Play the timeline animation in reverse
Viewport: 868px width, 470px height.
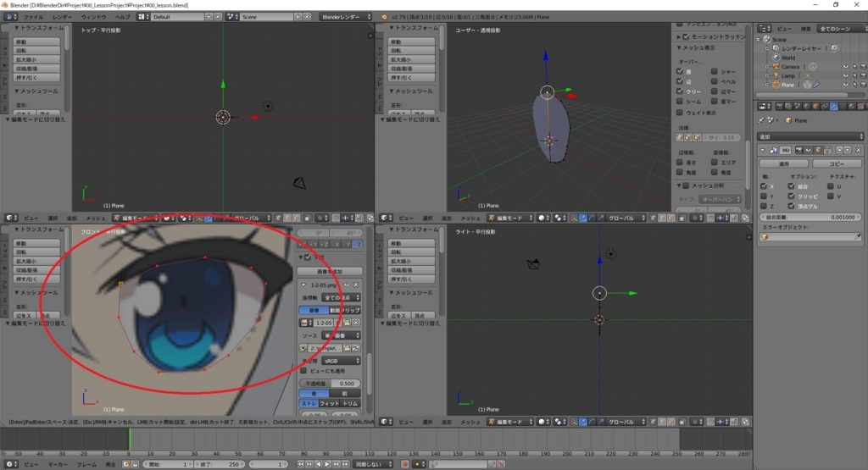(319, 464)
